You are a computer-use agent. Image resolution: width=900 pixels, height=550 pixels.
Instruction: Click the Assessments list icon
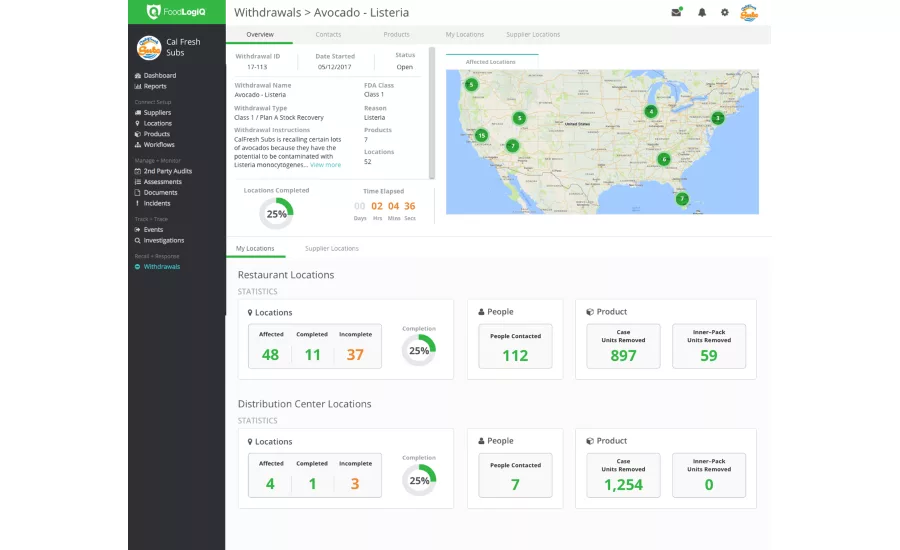click(138, 182)
